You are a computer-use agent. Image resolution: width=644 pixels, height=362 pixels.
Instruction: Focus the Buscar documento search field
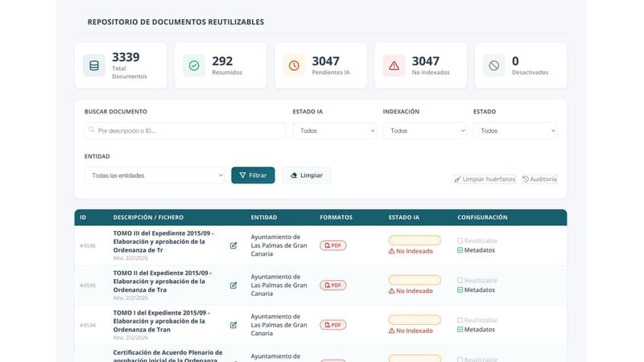185,130
